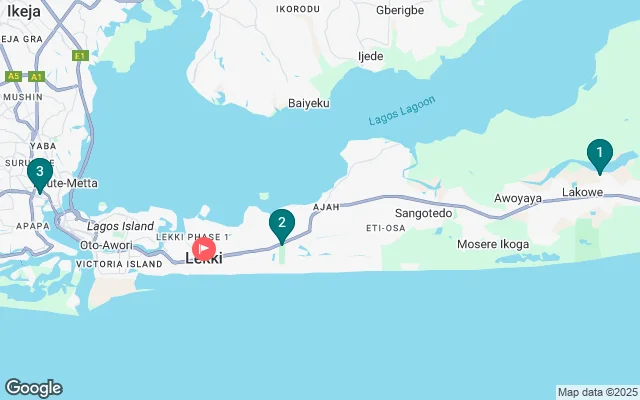Image resolution: width=640 pixels, height=400 pixels.
Task: Click the Ijede place label
Action: pos(371,56)
